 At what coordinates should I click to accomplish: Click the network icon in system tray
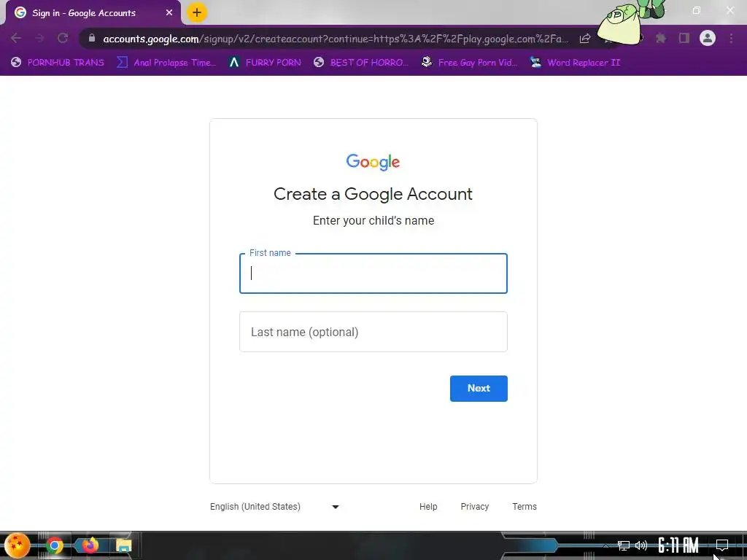pos(624,545)
